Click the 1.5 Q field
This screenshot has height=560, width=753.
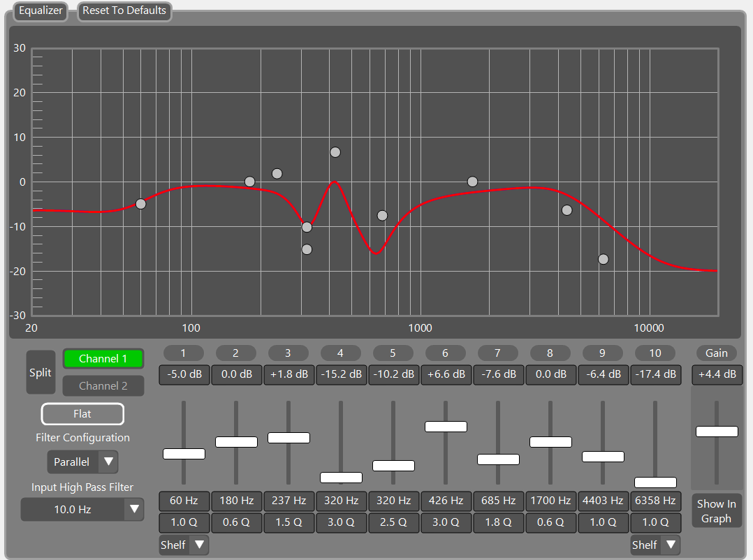pos(289,522)
